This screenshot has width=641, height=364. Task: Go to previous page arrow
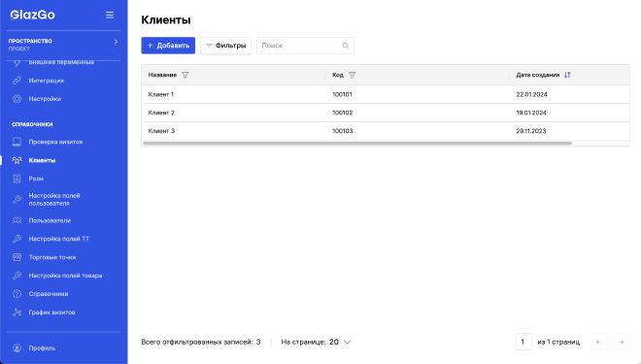tap(598, 342)
